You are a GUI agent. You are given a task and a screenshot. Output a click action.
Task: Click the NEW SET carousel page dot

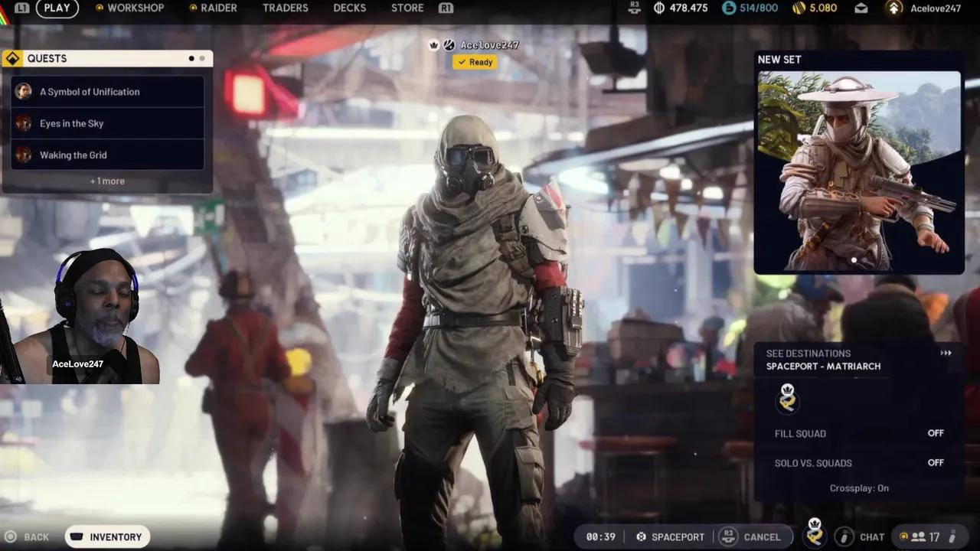[x=854, y=260]
